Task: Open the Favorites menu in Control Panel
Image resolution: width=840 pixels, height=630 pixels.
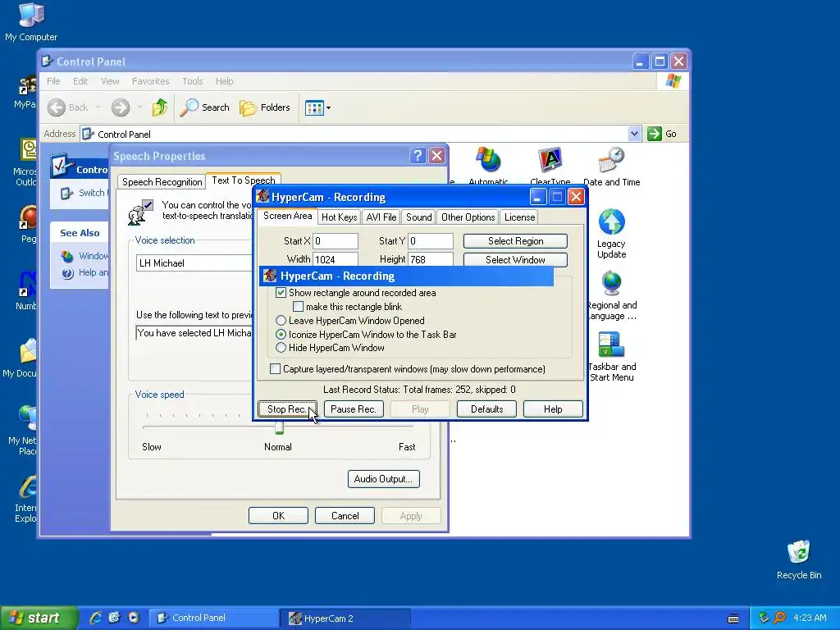Action: 151,81
